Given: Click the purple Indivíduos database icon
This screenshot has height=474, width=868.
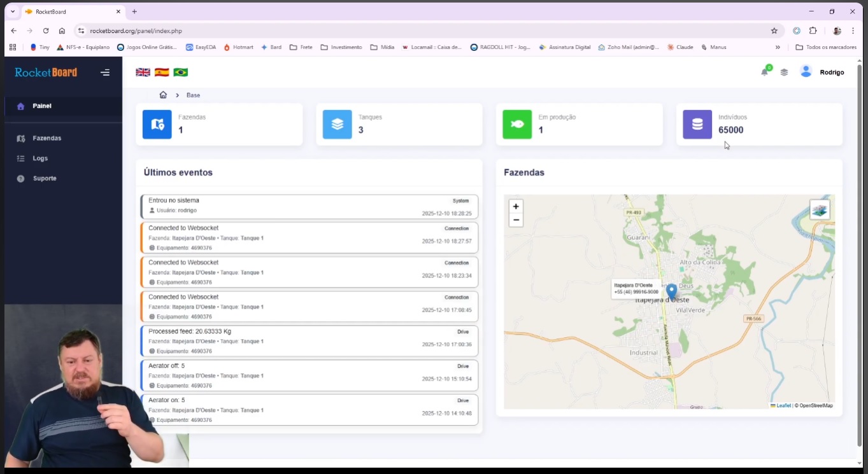Looking at the screenshot, I should (x=697, y=124).
